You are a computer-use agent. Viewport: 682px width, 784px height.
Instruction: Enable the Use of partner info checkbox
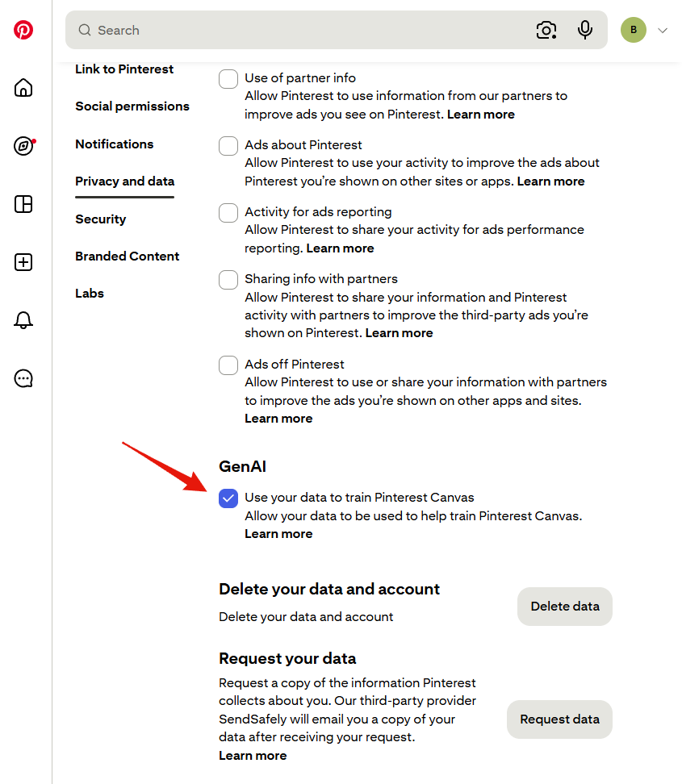228,79
